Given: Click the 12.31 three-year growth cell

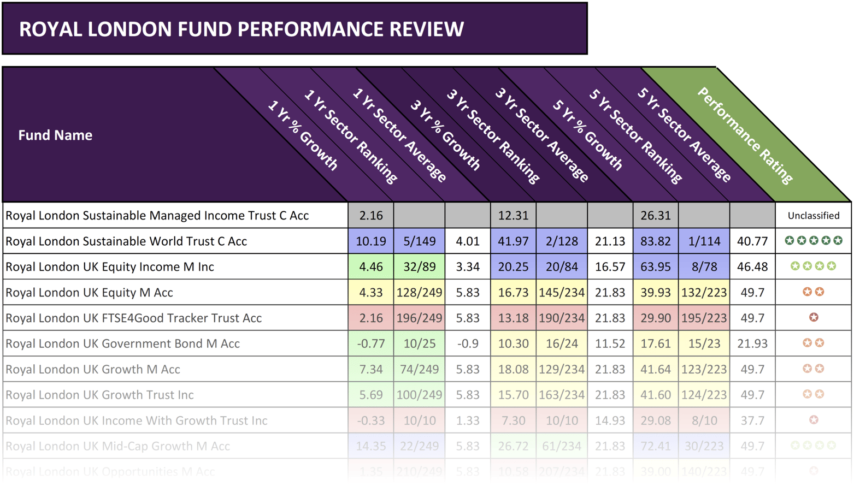Looking at the screenshot, I should click(514, 216).
